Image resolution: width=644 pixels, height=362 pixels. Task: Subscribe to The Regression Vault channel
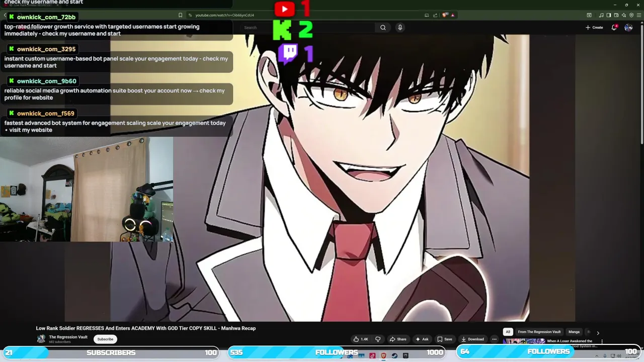pyautogui.click(x=105, y=339)
